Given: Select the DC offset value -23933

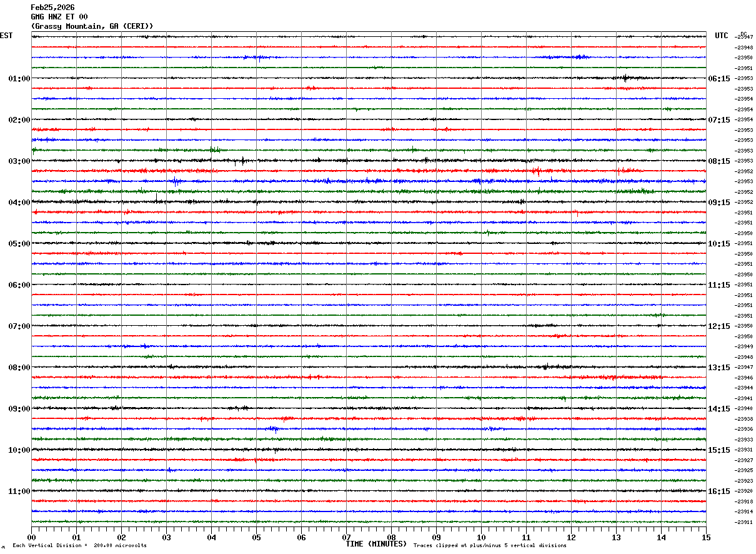Looking at the screenshot, I should tap(744, 440).
